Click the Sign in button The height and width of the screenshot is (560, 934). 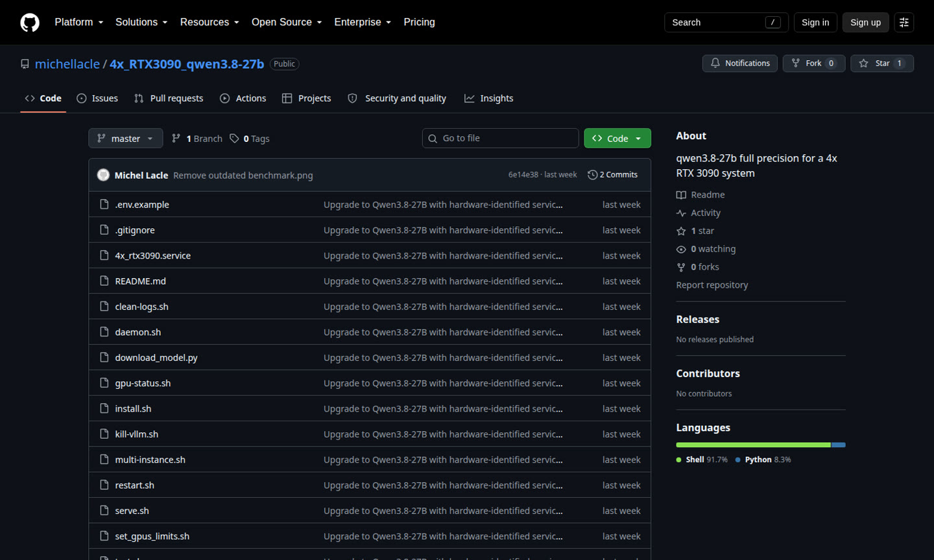click(x=815, y=23)
